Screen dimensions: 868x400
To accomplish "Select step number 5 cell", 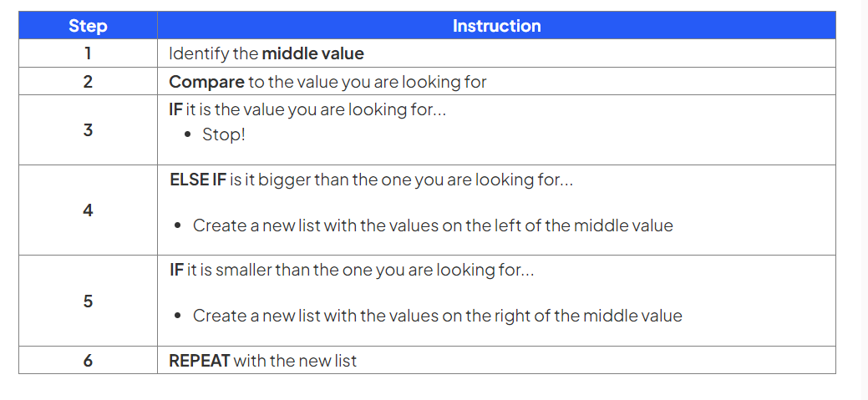I will [88, 301].
